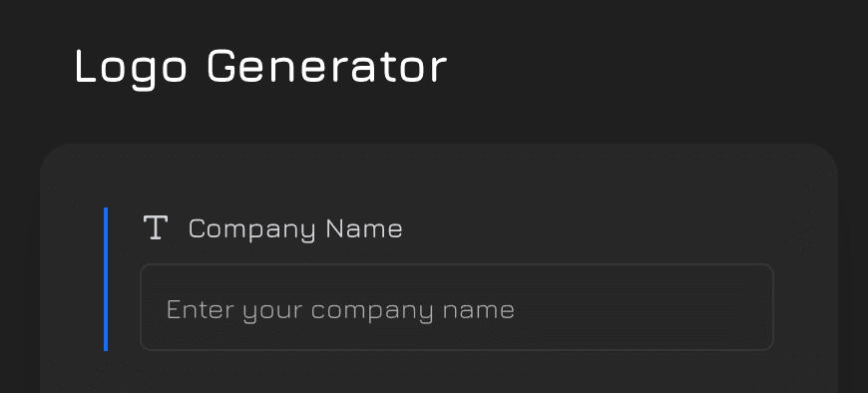
Task: Select the typography icon in the form
Action: (x=156, y=228)
